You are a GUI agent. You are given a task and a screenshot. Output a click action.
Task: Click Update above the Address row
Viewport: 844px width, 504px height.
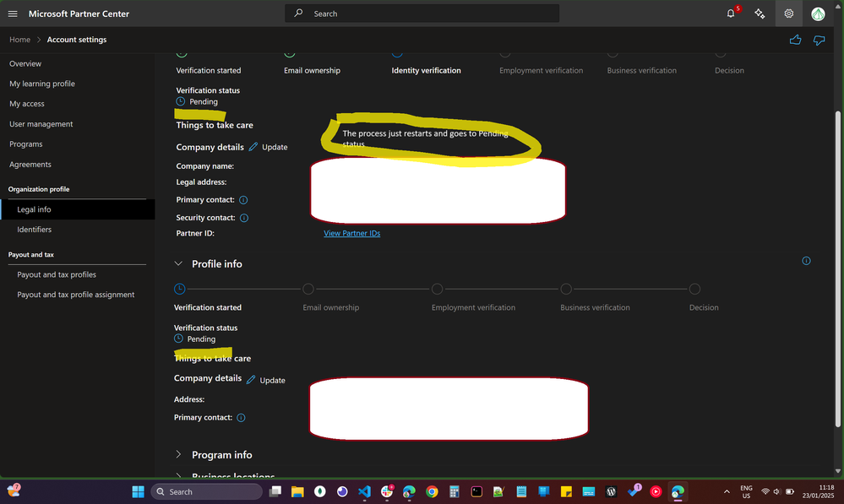point(266,380)
